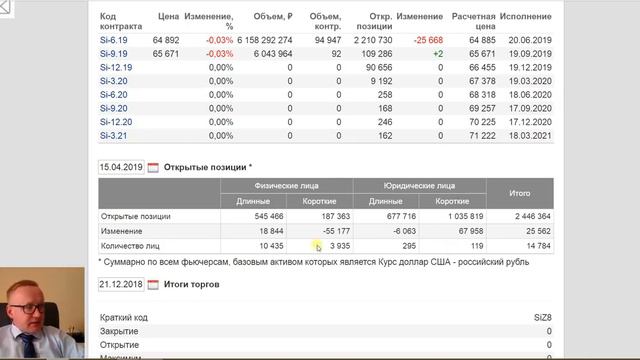Image resolution: width=640 pixels, height=360 pixels.
Task: Select change value 67 958
Action: 471,231
